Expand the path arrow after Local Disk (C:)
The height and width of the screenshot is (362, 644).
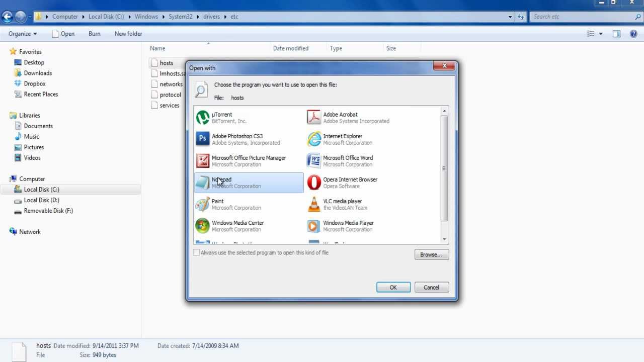coord(129,17)
